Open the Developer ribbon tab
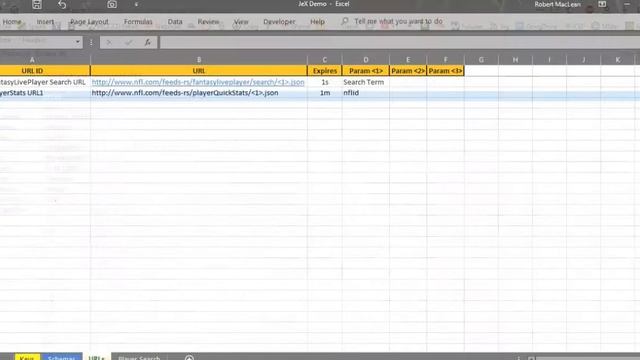This screenshot has height=360, width=640. click(279, 22)
